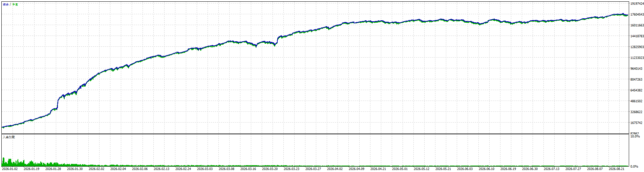Click date label 2026.04.21

click(x=378, y=169)
